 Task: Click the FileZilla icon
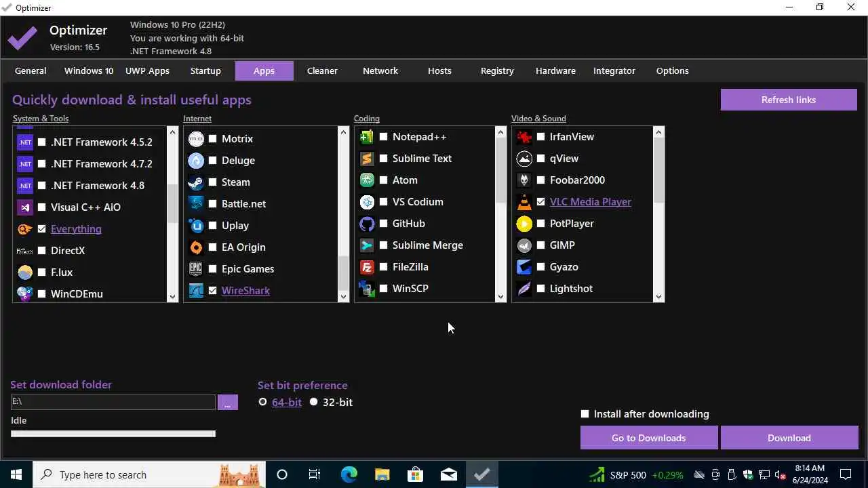point(367,267)
